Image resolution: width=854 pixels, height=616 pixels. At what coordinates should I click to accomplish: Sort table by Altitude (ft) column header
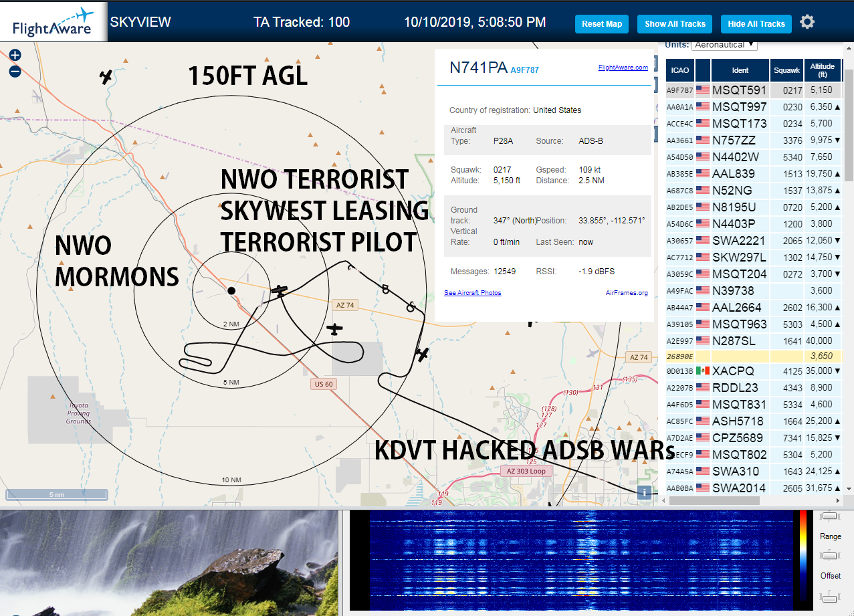point(823,70)
